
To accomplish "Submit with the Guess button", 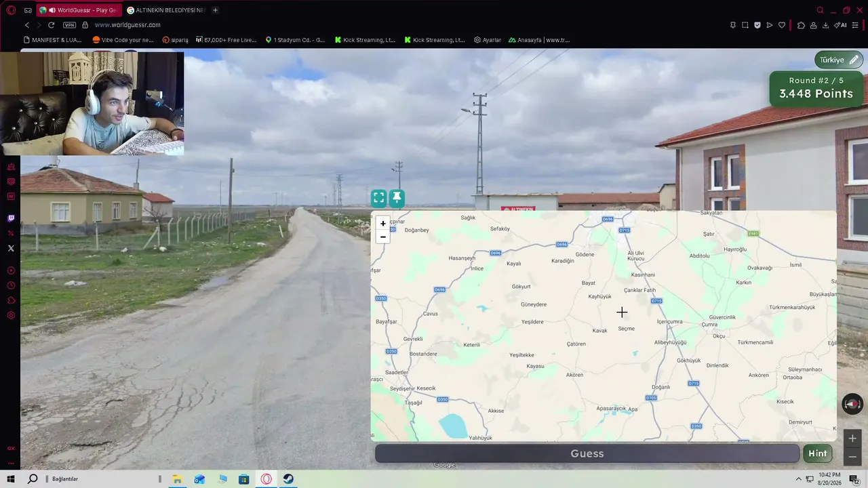I will coord(587,453).
